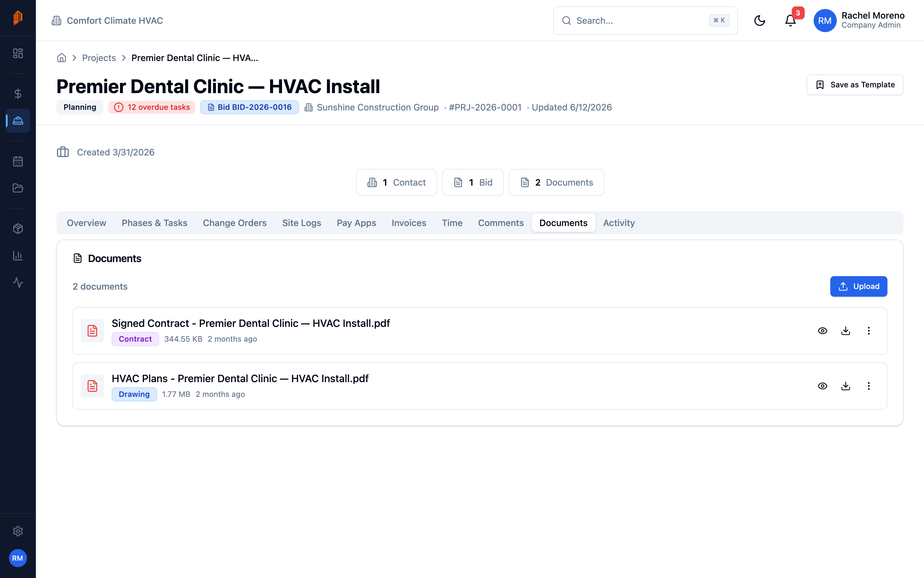
Task: Click the 2 documents count text
Action: tap(100, 286)
